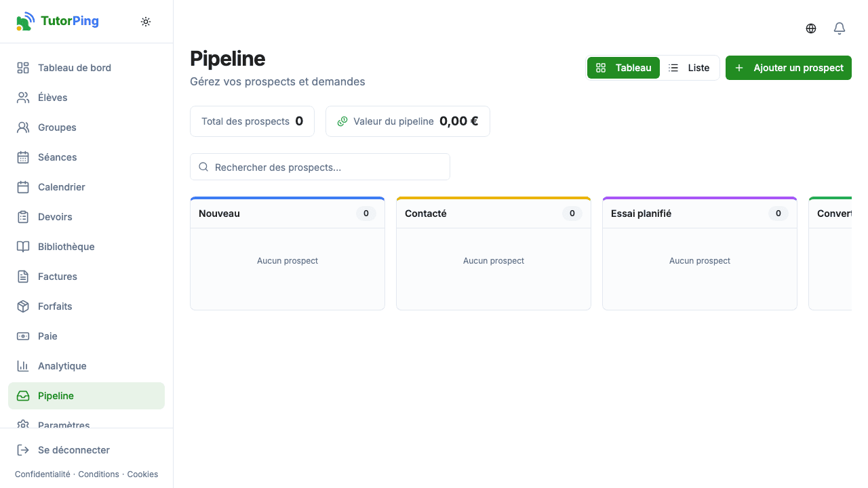Click the Séances calendar icon

pyautogui.click(x=23, y=157)
